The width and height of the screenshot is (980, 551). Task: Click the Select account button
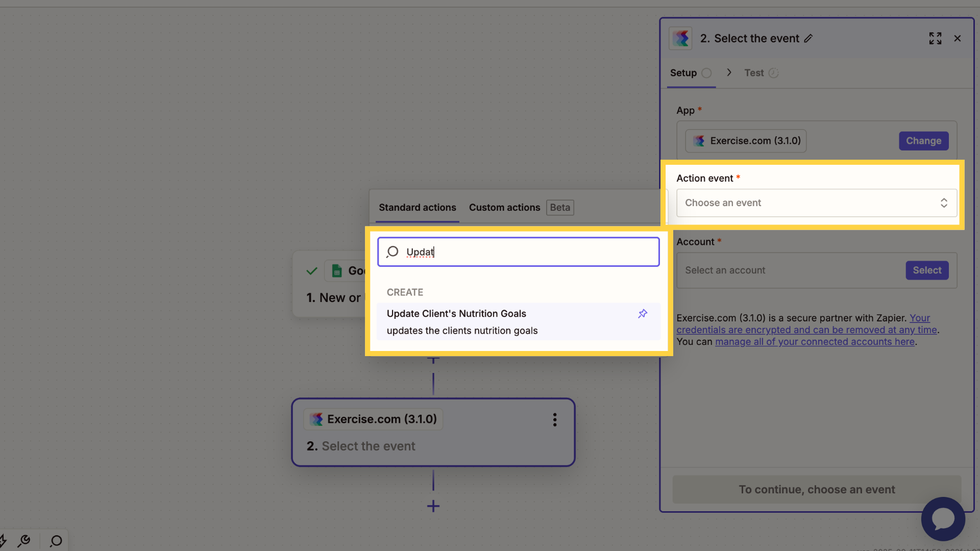927,270
